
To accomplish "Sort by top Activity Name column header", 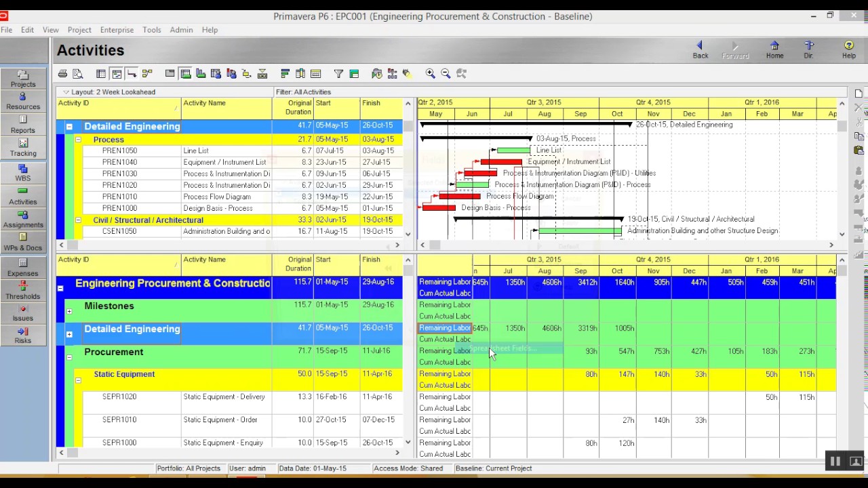I will coord(226,108).
